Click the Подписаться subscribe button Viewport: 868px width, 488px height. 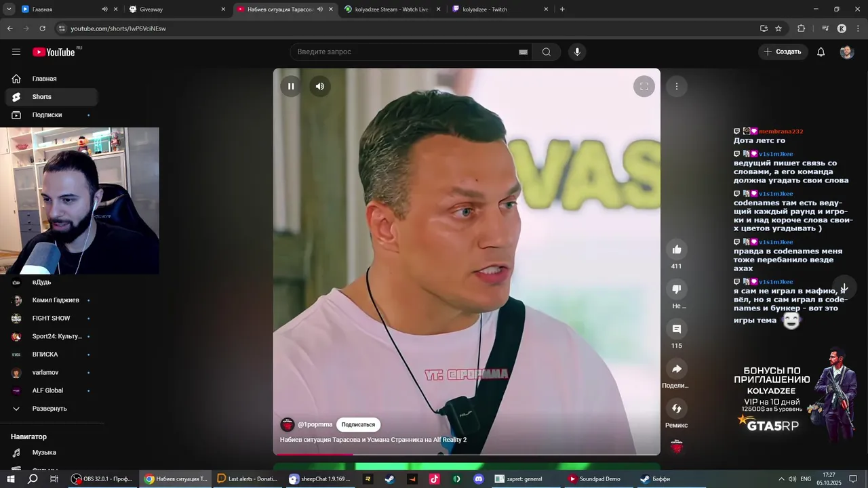(358, 424)
